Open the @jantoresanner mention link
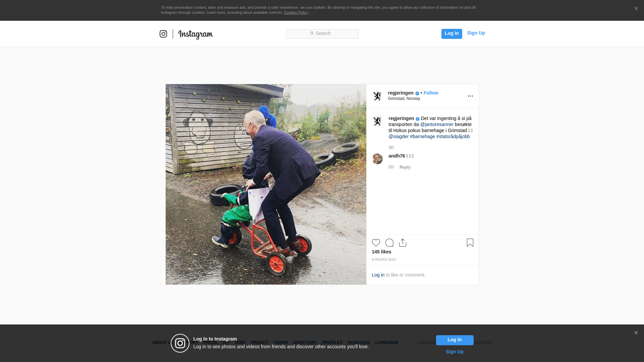Viewport: 644px width, 362px height. pos(437,124)
